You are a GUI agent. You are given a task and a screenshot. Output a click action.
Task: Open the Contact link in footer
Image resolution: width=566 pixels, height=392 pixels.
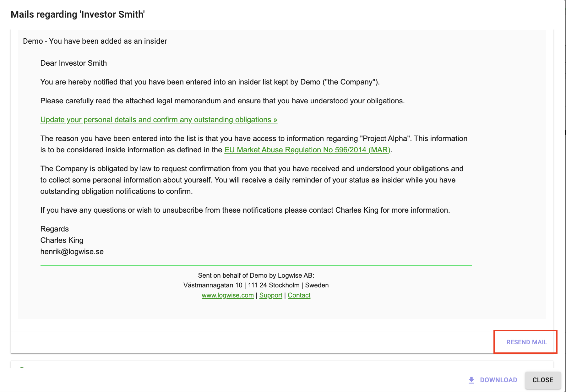click(x=299, y=295)
